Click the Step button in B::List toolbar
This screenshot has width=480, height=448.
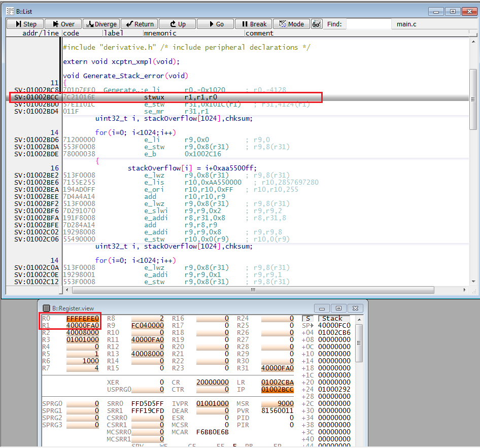25,24
